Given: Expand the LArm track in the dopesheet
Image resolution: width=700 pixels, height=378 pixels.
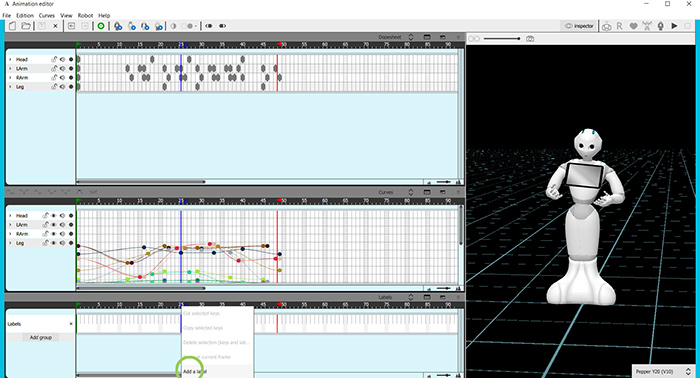Looking at the screenshot, I should coord(10,68).
